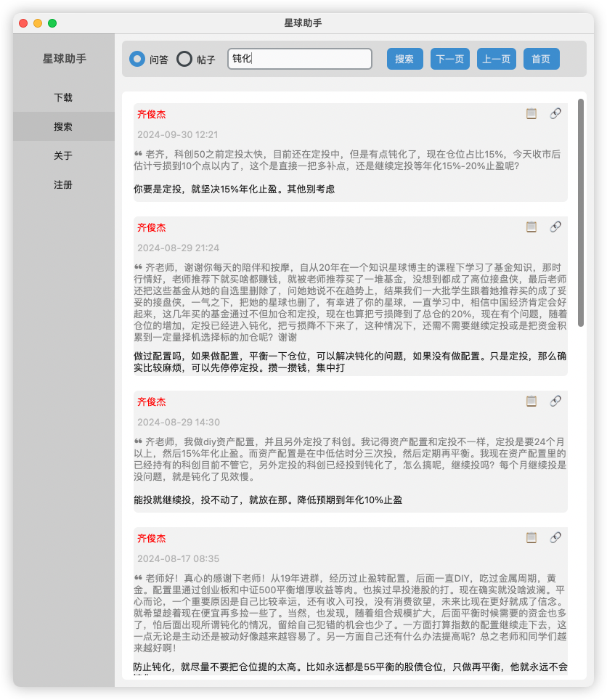
Task: Click the clipboard icon on the 2024-08-29 14:30 post
Action: tap(531, 402)
